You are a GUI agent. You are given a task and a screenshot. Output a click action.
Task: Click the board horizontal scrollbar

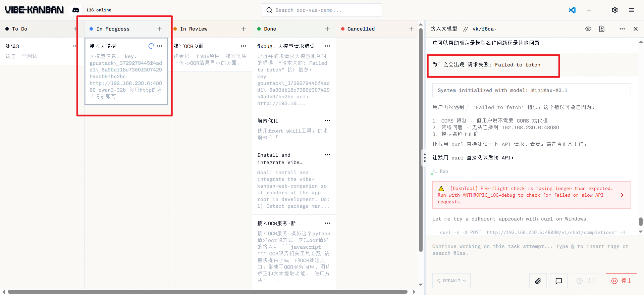point(207,292)
